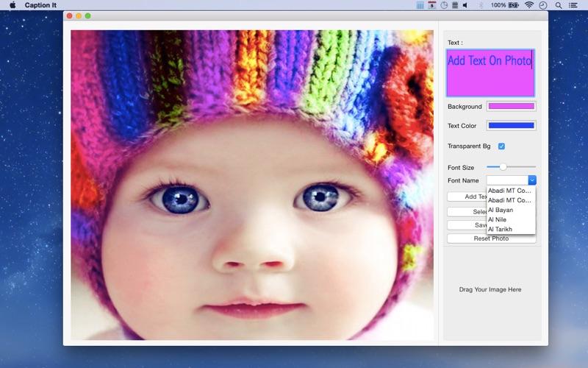Click the stacked-lines menu bar icon
588x368 pixels.
455,5
